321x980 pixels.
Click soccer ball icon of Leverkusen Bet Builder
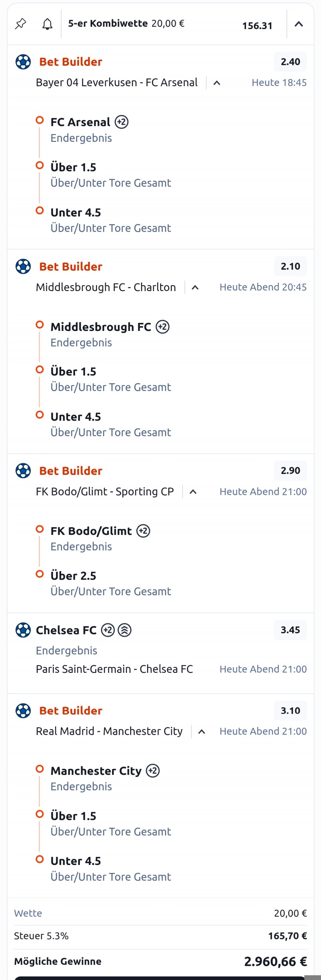23,62
